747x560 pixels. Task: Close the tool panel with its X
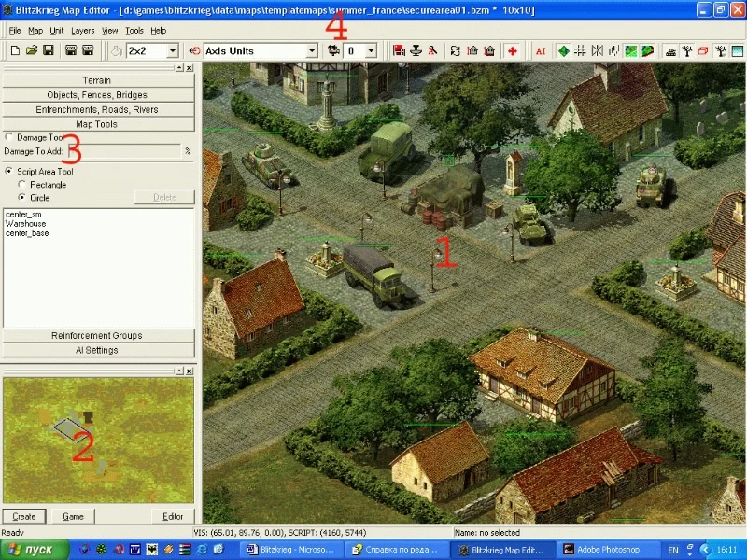click(190, 68)
